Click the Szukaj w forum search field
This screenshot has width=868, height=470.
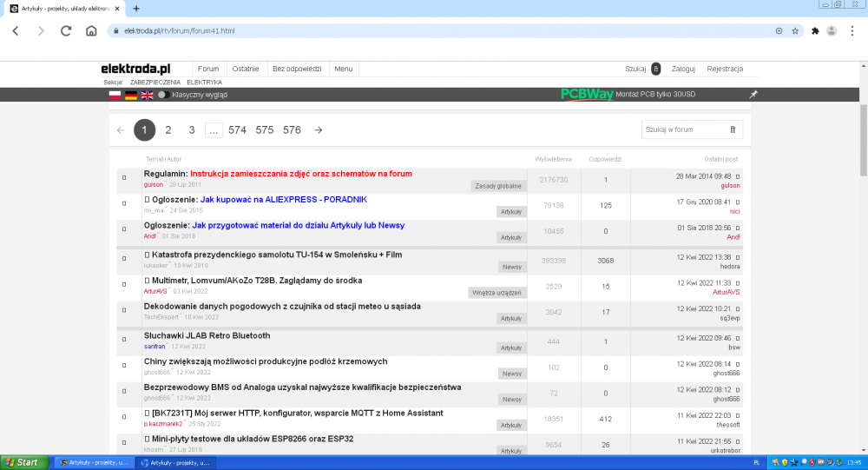pos(683,129)
